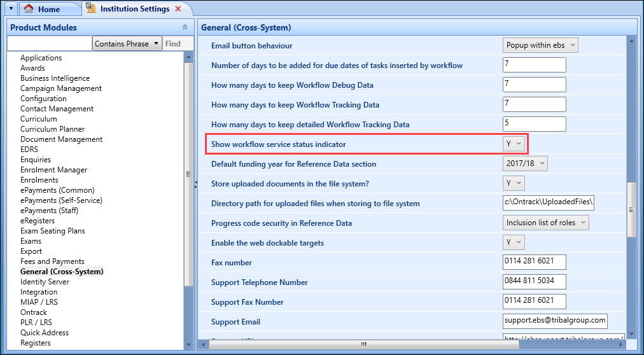This screenshot has width=644, height=355.
Task: Open the Contains Phrase dropdown
Action: 127,43
